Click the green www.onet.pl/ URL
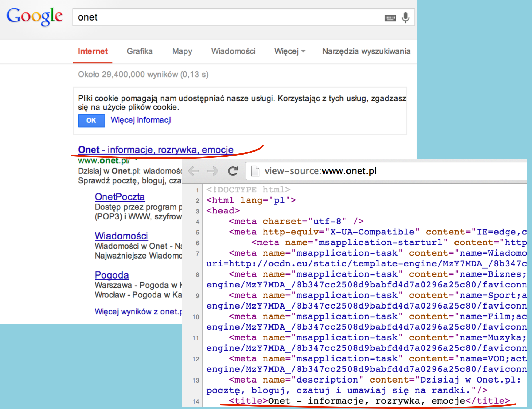The height and width of the screenshot is (409, 532). click(104, 160)
